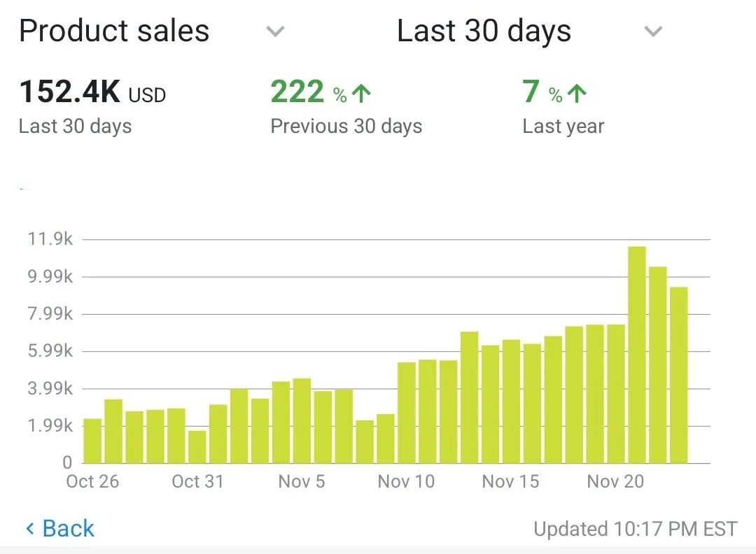Select the bar above the Nov 5 label
This screenshot has width=756, height=554.
point(302,420)
